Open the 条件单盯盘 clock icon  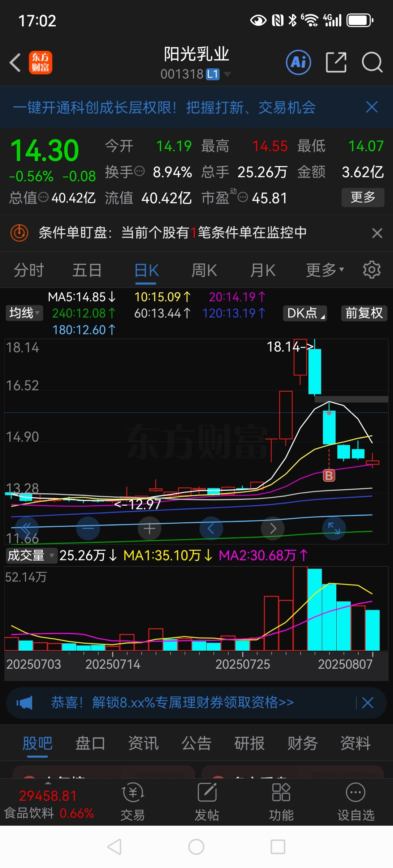[19, 233]
